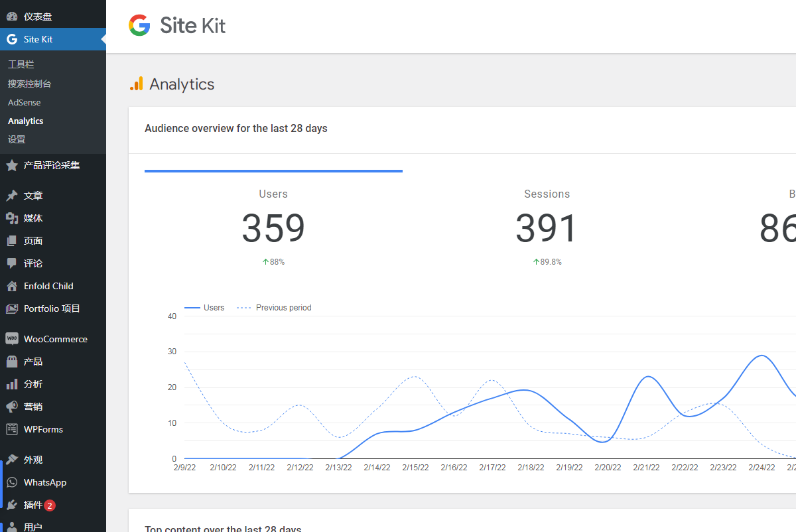Viewport: 796px width, 532px height.
Task: Open 搜索控制台 submenu item
Action: coord(29,84)
